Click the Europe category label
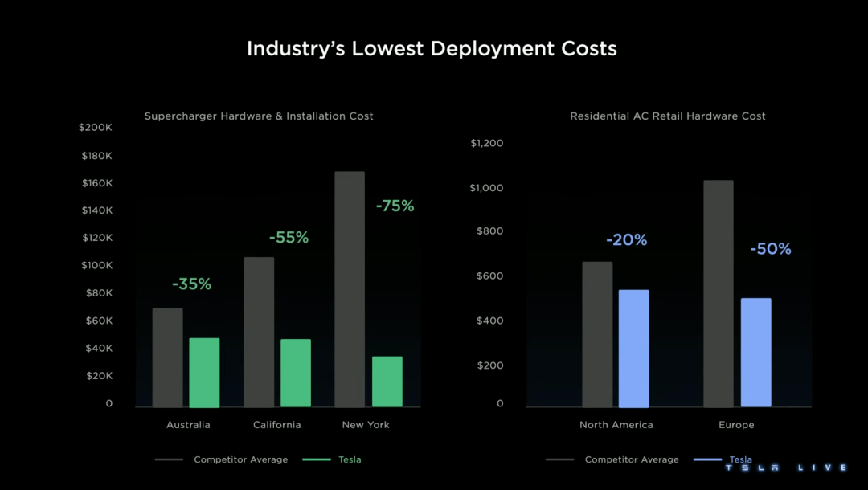This screenshot has height=490, width=868. click(x=736, y=425)
